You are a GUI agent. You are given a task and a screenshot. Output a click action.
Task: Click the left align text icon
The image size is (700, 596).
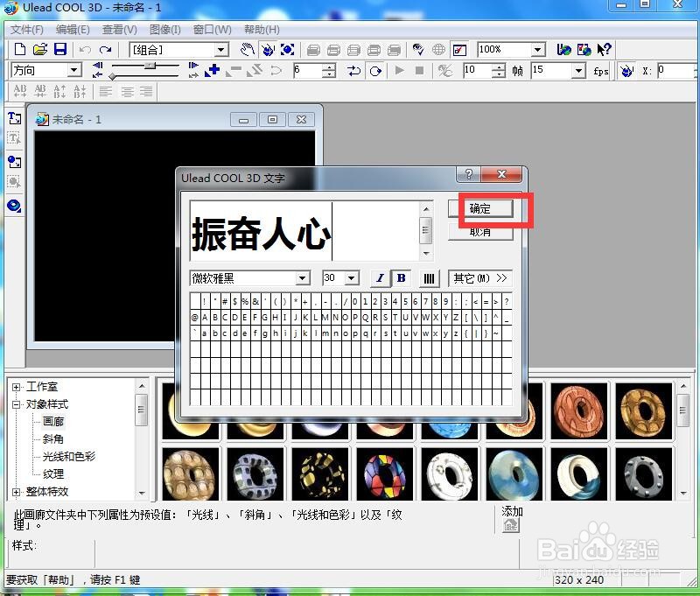coord(105,92)
